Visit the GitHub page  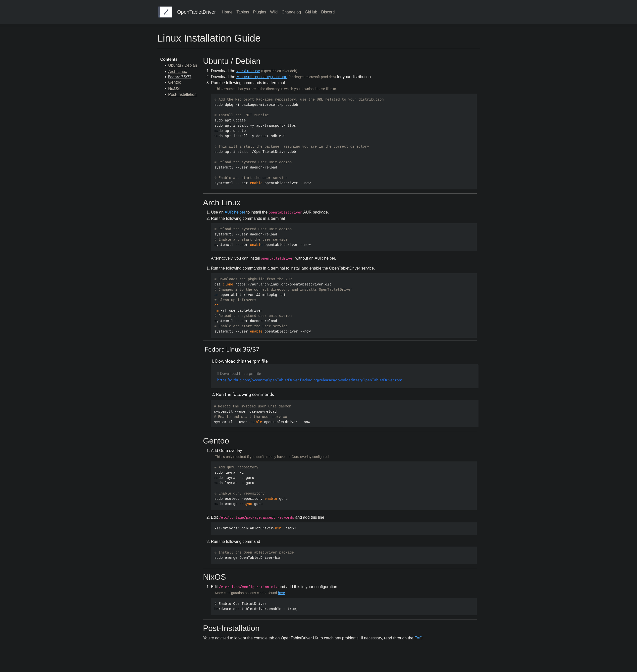311,12
